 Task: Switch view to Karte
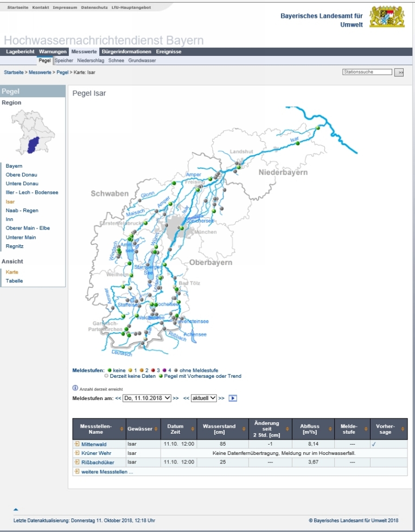click(x=12, y=272)
